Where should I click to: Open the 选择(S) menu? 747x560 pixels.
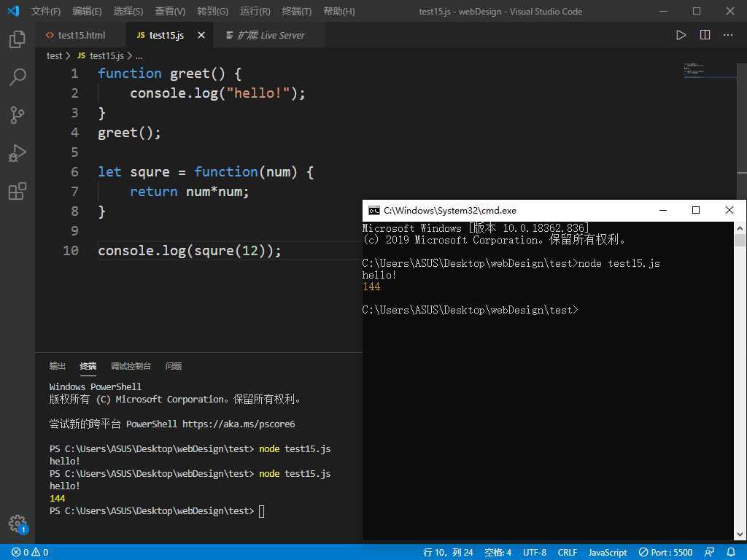(128, 11)
